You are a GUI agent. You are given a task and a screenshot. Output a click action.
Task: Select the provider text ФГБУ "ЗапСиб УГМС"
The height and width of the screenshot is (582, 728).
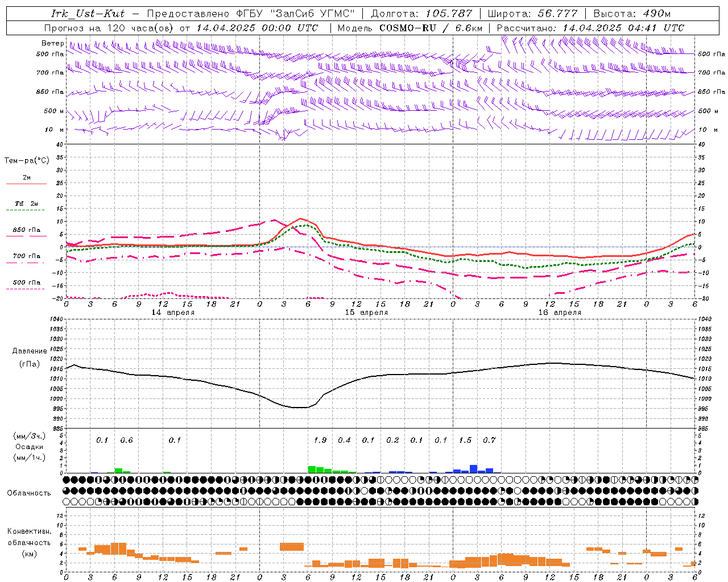click(295, 14)
